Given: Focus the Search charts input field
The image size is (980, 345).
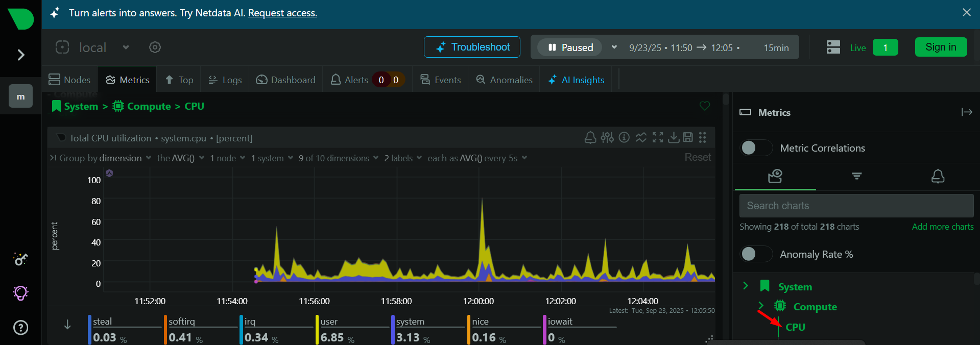Looking at the screenshot, I should 856,206.
